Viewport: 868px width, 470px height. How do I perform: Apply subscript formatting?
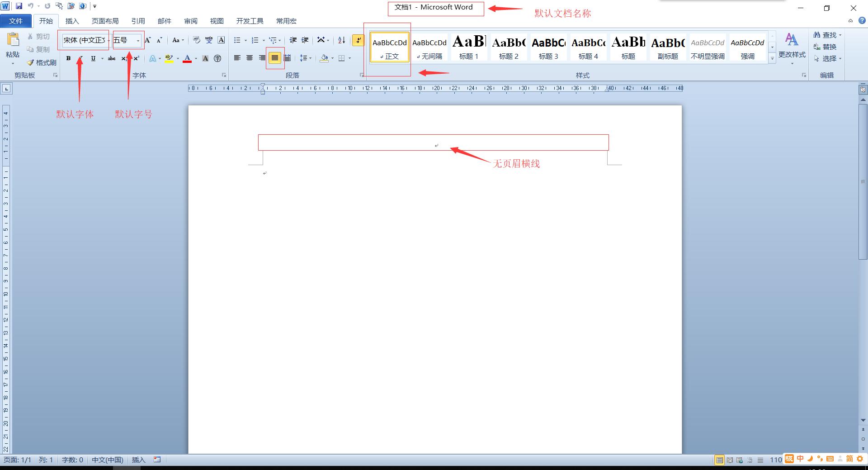(x=124, y=58)
